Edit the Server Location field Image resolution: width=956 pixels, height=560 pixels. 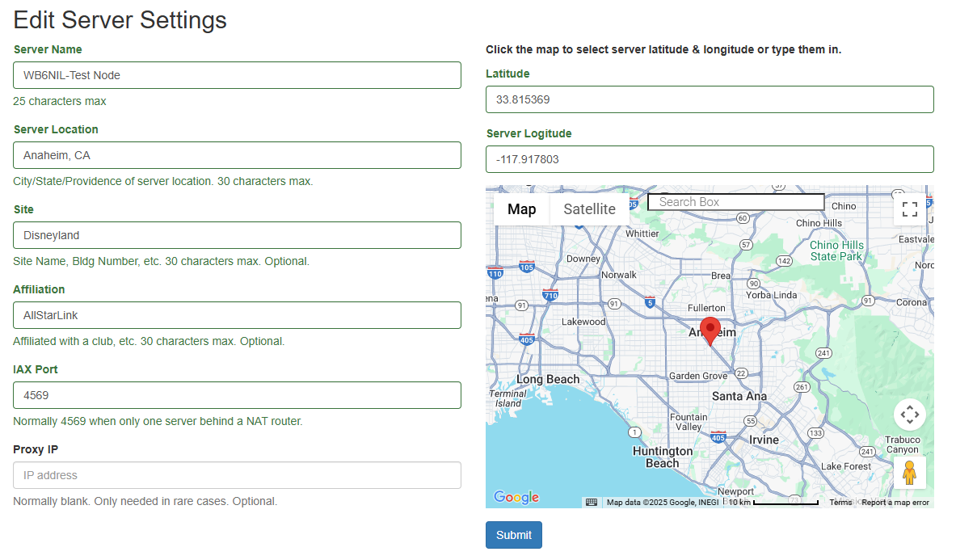point(237,155)
